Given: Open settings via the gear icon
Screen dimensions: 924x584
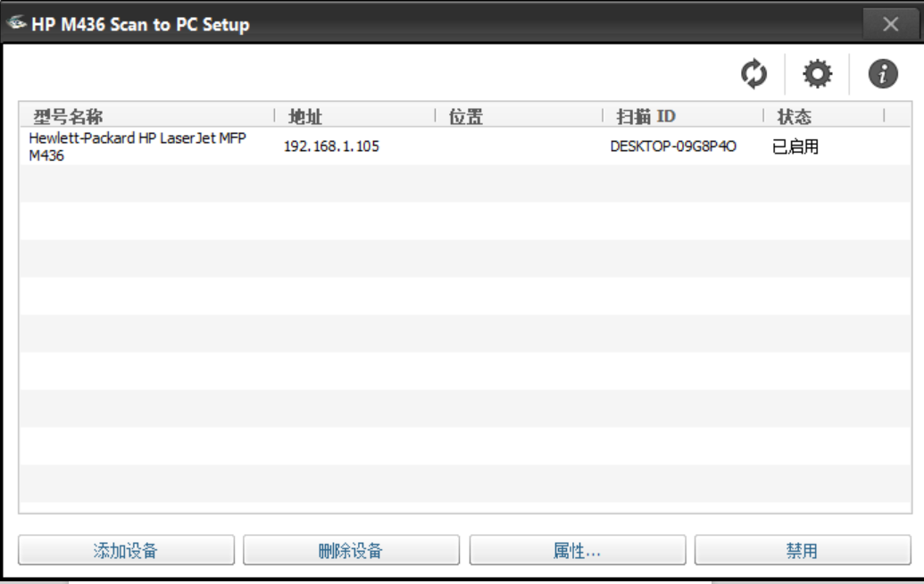Looking at the screenshot, I should (x=817, y=74).
